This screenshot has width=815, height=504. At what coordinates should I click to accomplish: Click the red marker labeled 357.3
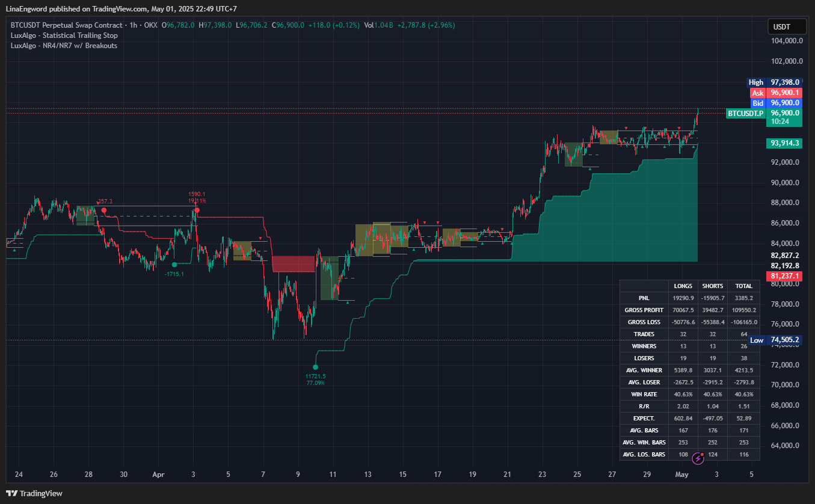104,211
